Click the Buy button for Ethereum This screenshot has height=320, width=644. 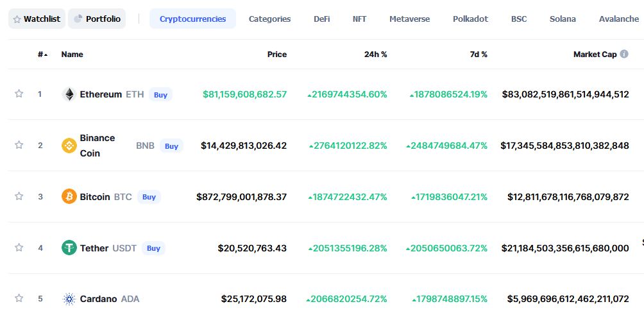[x=160, y=94]
